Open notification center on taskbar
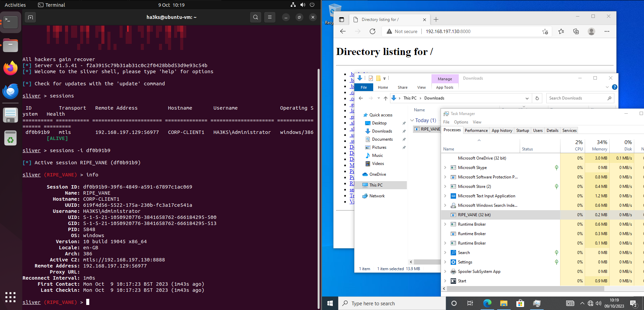The image size is (644, 310). click(633, 303)
